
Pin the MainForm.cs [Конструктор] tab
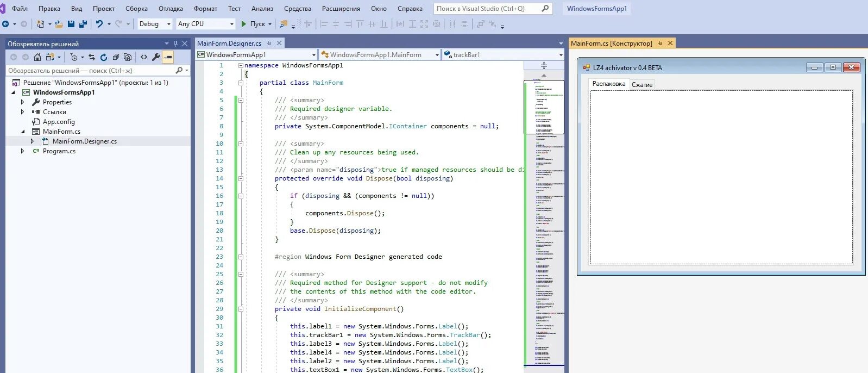(661, 43)
